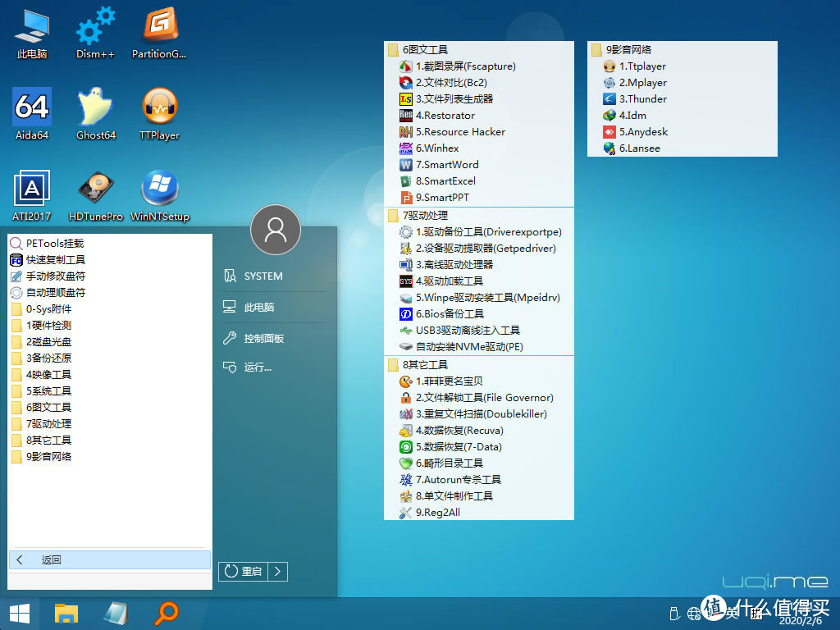Viewport: 840px width, 630px height.
Task: Expand the 1硬件检测 folder in the start menu
Action: (49, 325)
